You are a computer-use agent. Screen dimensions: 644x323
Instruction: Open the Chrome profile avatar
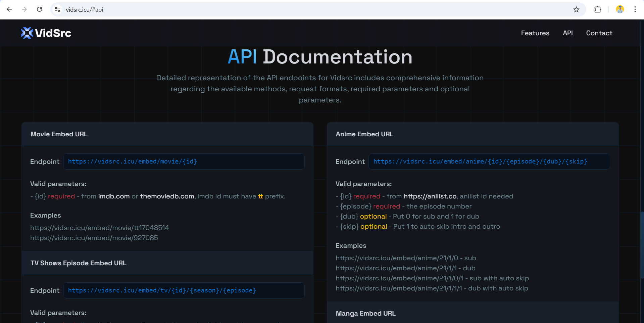[x=620, y=9]
